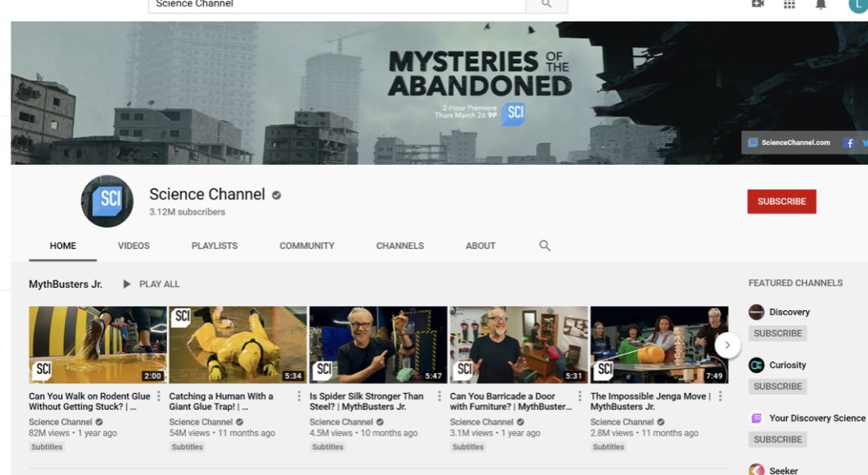Switch to the Home tab

pyautogui.click(x=63, y=246)
